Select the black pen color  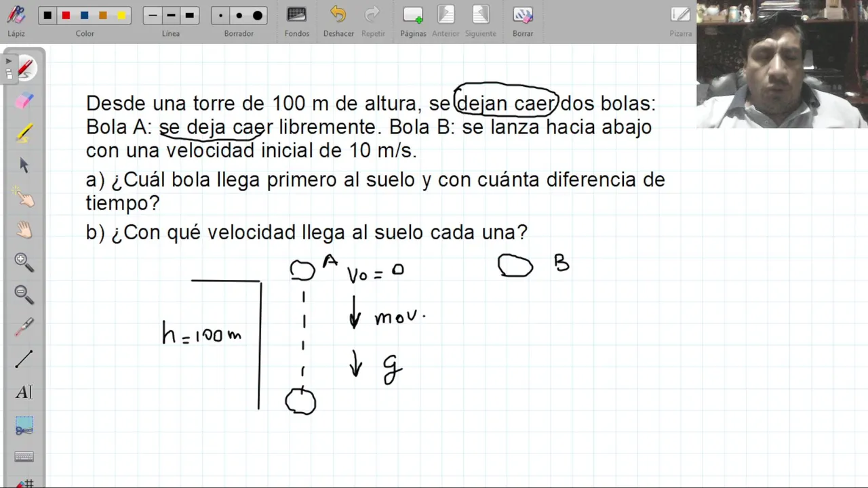(x=47, y=16)
